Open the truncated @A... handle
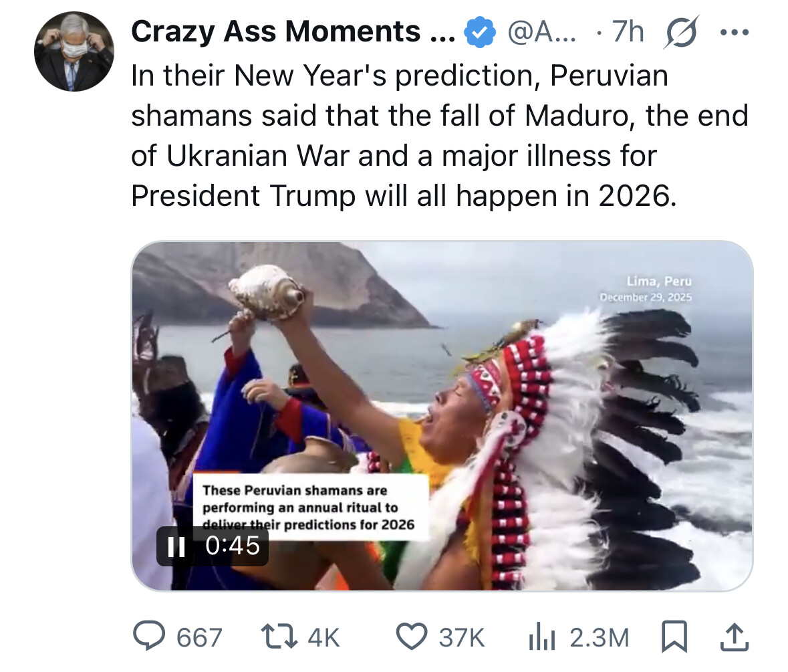The image size is (788, 672). tap(537, 31)
